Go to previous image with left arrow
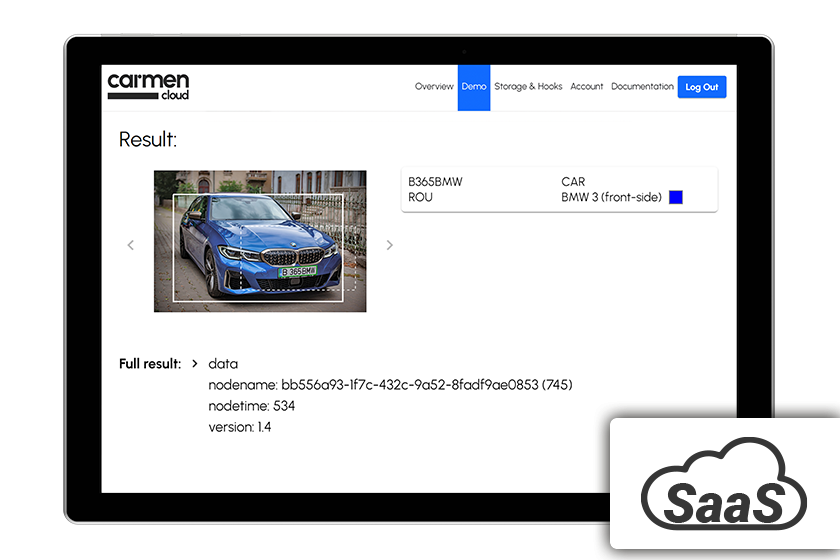This screenshot has height=560, width=840. point(130,245)
